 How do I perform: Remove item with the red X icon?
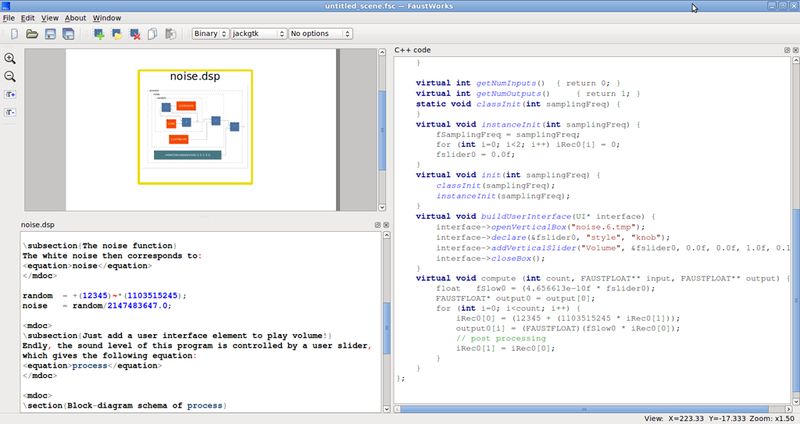(x=135, y=34)
